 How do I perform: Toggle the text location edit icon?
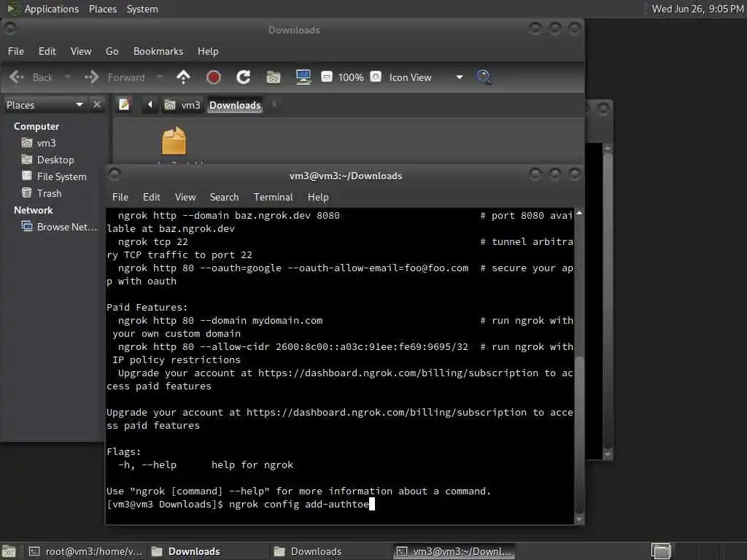pos(124,104)
